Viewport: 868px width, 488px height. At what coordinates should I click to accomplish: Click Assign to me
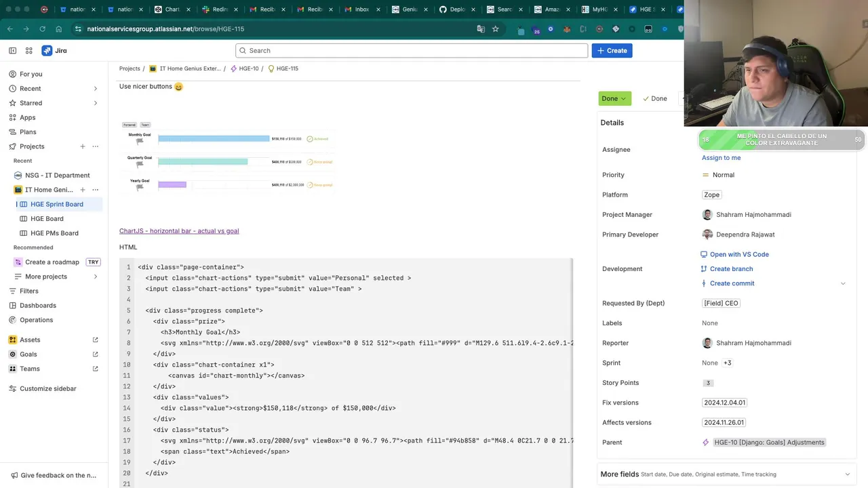coord(721,158)
